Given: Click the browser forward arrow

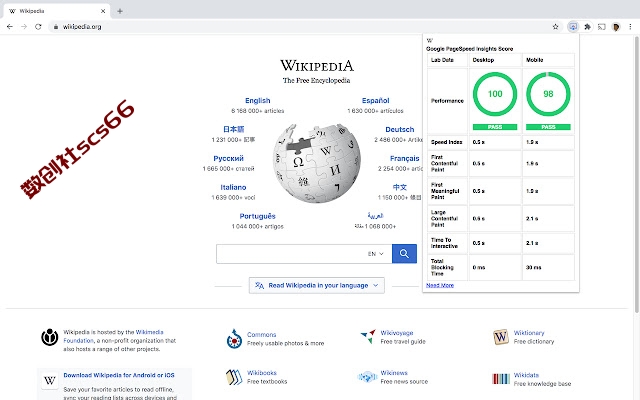Looking at the screenshot, I should tap(24, 27).
